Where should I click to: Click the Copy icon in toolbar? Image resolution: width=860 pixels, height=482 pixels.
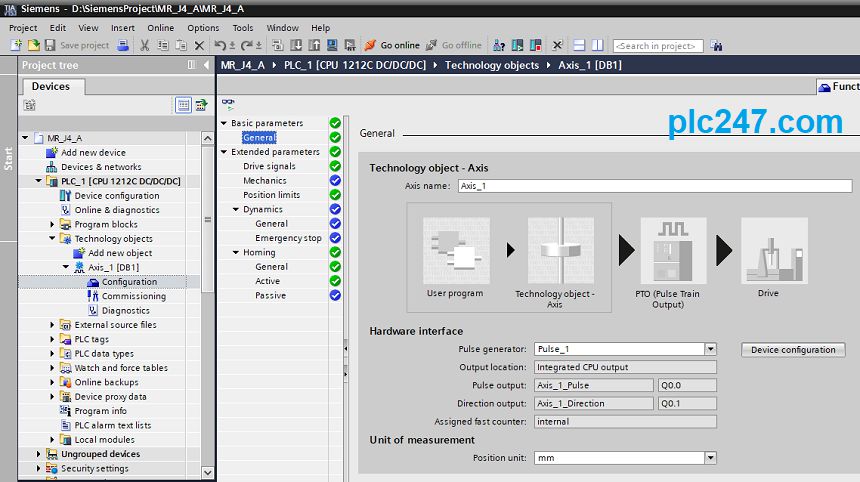click(x=163, y=45)
